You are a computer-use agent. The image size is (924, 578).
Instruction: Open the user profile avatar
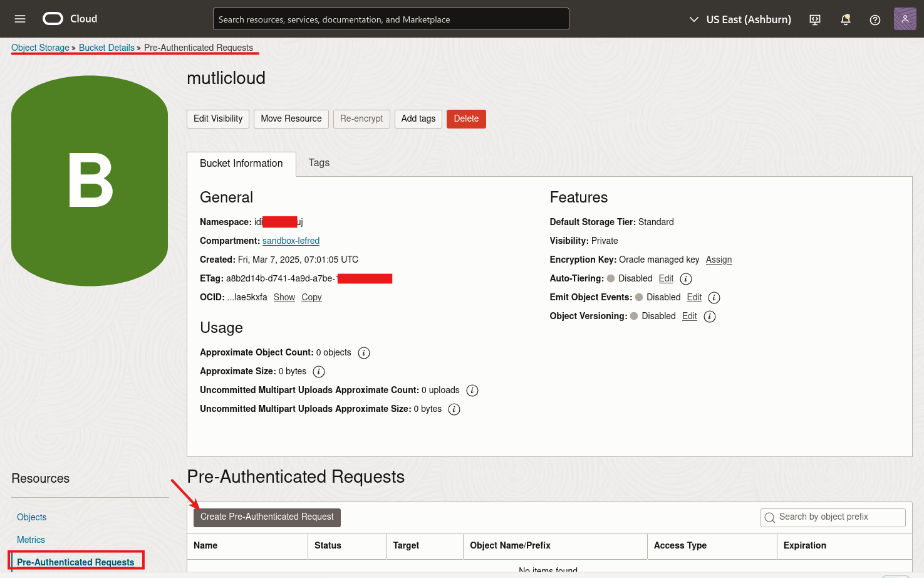[905, 19]
